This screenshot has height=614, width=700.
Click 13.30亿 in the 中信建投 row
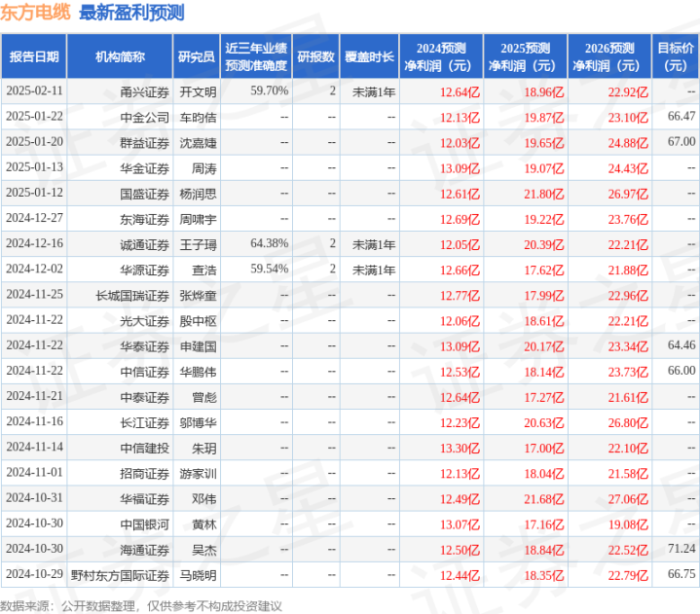click(x=460, y=448)
